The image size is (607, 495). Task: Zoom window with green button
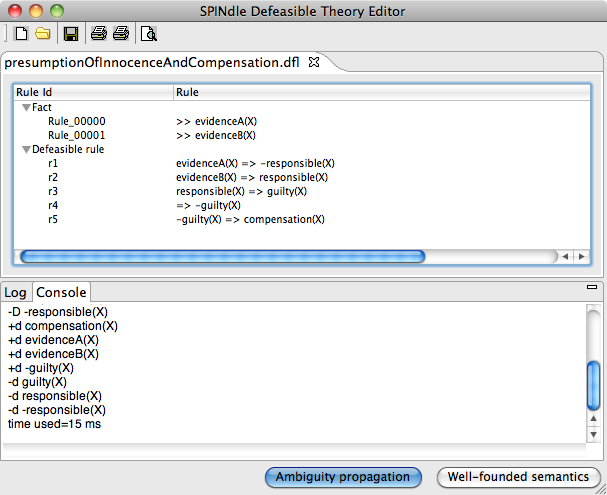[57, 11]
